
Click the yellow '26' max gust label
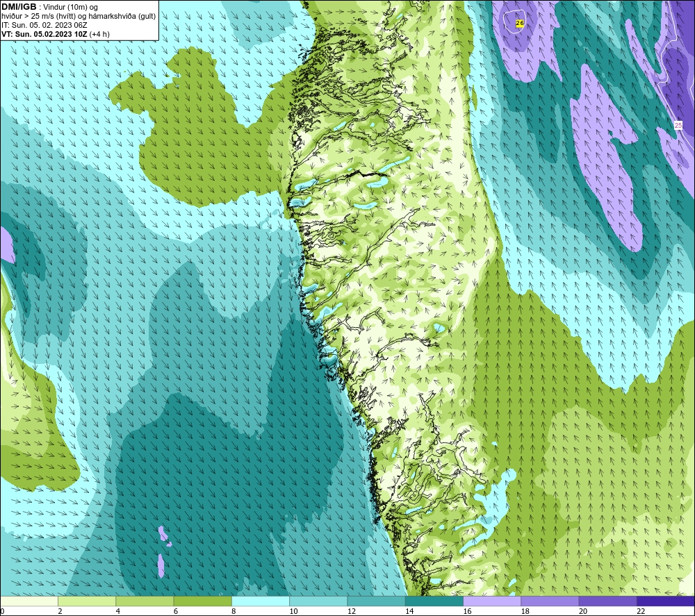pos(520,23)
